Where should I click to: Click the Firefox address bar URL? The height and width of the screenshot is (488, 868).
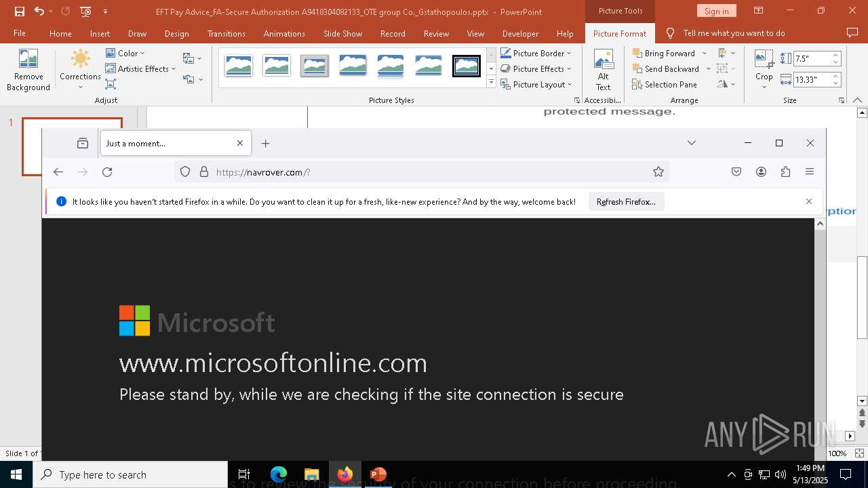pos(263,172)
